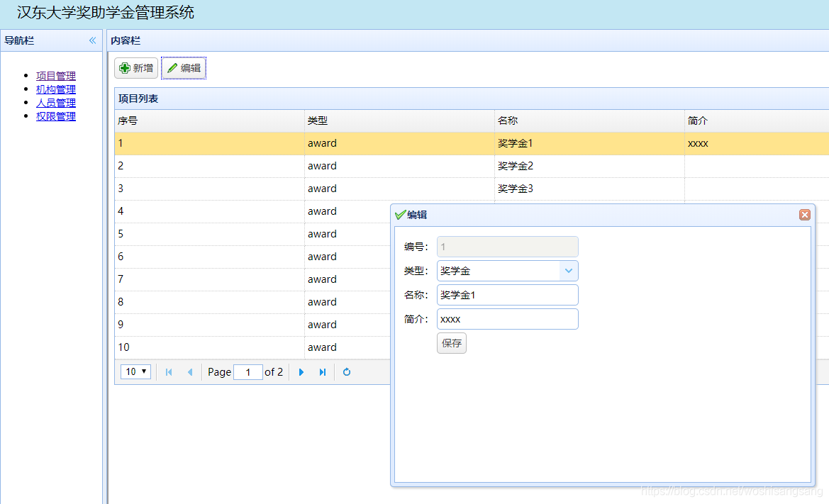Go to the next page icon
The image size is (829, 504).
(301, 372)
